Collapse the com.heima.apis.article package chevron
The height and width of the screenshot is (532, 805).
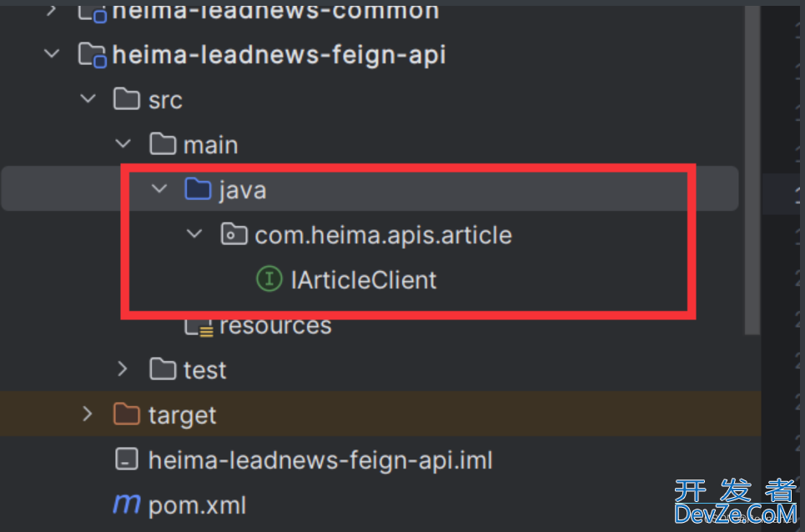[194, 233]
